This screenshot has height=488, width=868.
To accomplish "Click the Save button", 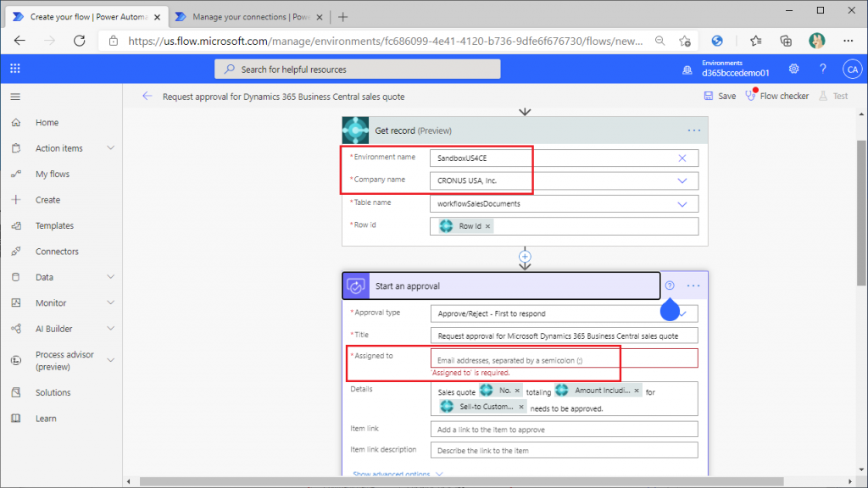I will pyautogui.click(x=720, y=97).
